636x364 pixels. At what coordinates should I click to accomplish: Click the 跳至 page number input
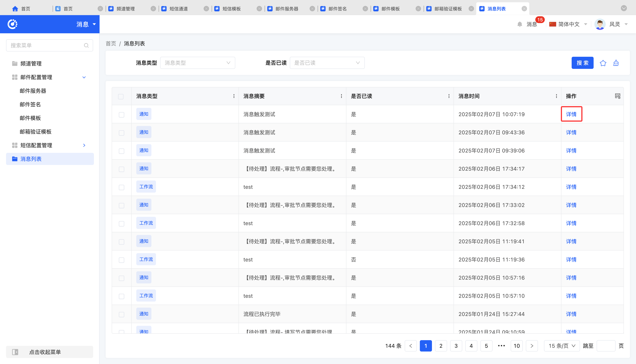pos(606,346)
